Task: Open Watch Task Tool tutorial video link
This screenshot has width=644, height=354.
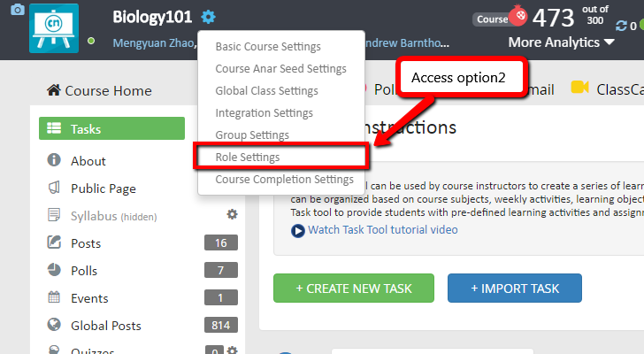Action: (383, 229)
